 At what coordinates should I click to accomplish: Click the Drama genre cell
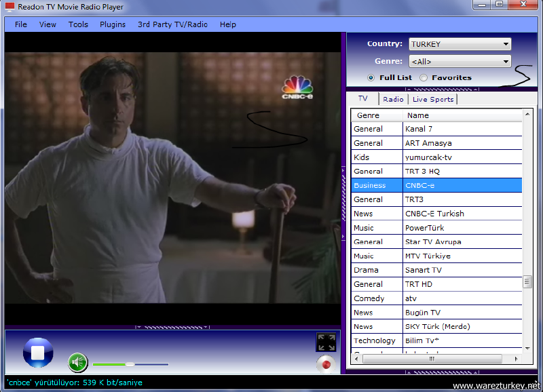click(x=377, y=270)
